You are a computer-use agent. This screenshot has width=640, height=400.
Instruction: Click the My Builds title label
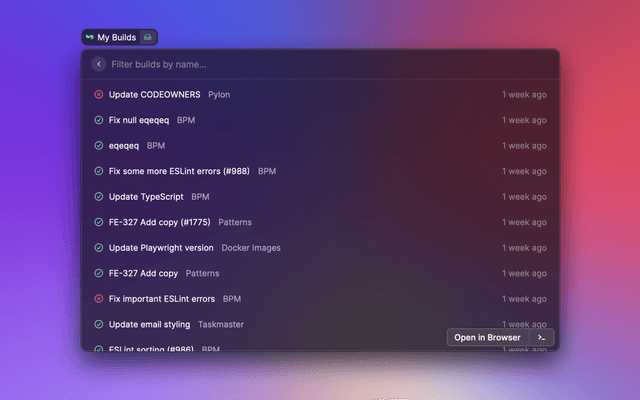(116, 38)
